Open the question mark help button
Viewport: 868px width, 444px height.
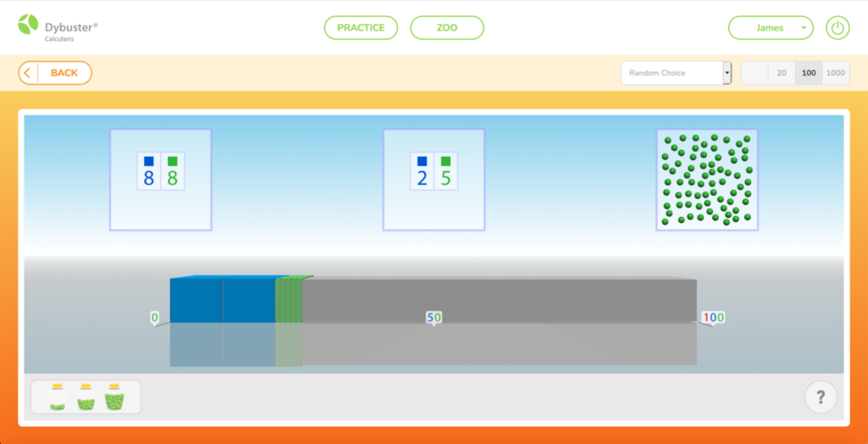821,397
